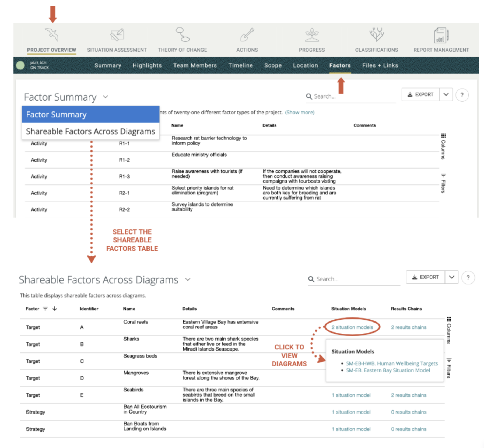Switch to the Factors tab

[x=340, y=65]
